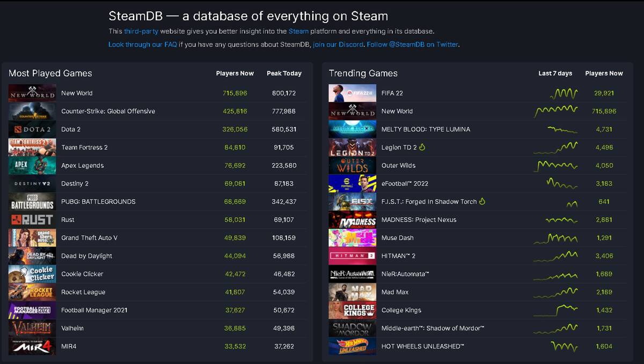The image size is (644, 364).
Task: Follow the Steam platform link
Action: pyautogui.click(x=298, y=32)
